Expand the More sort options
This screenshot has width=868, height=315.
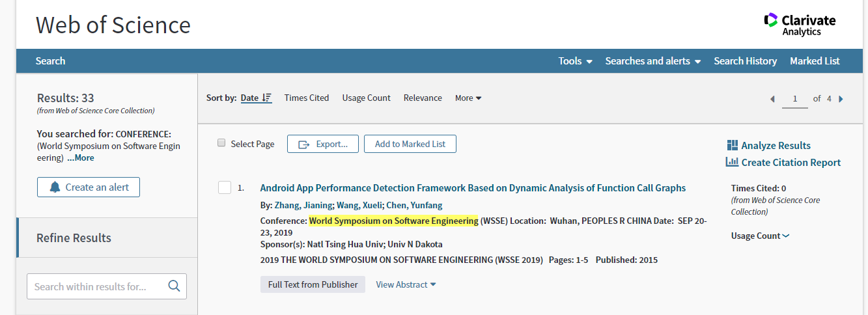[x=468, y=98]
